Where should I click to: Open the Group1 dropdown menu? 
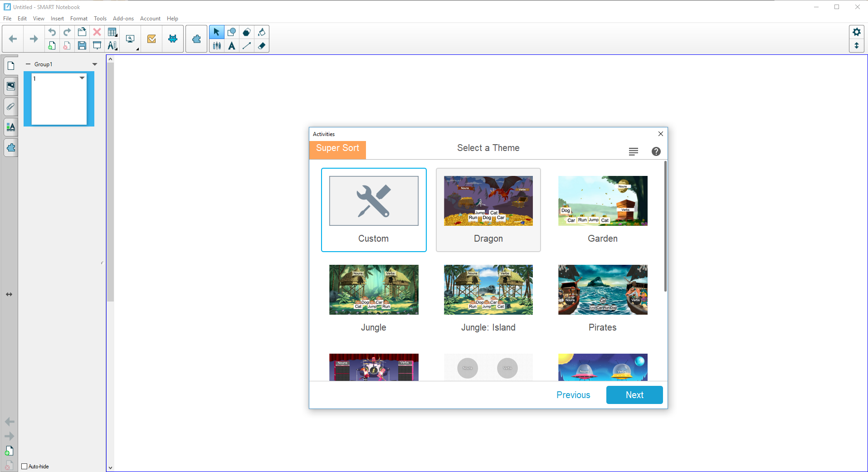pos(95,64)
